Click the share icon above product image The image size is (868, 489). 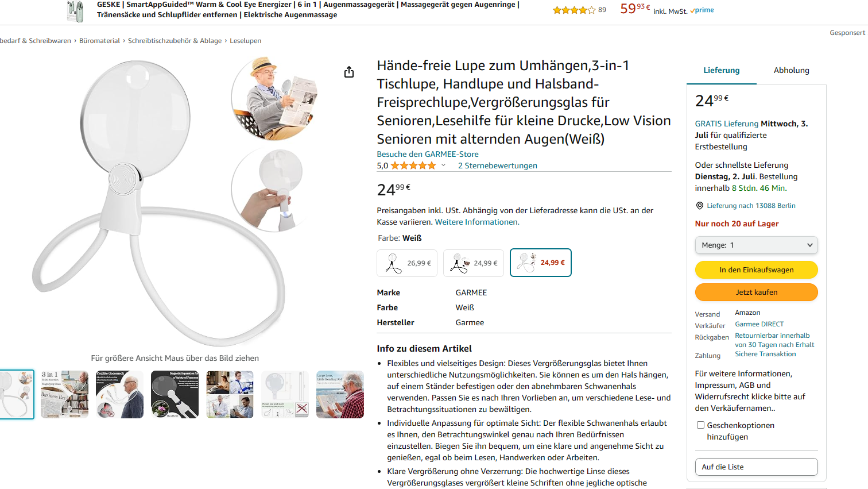point(349,72)
